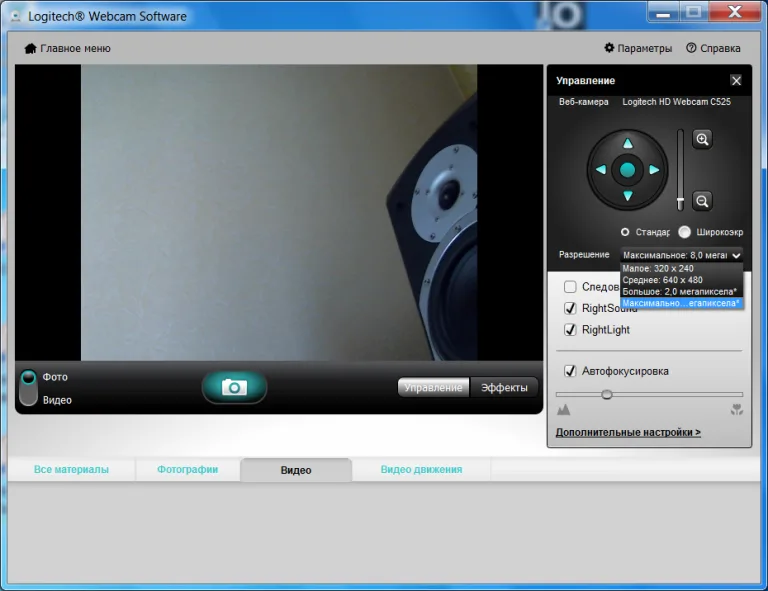This screenshot has height=591, width=768.
Task: Choose Большое: 2,0 мегапиксела option
Action: (681, 292)
